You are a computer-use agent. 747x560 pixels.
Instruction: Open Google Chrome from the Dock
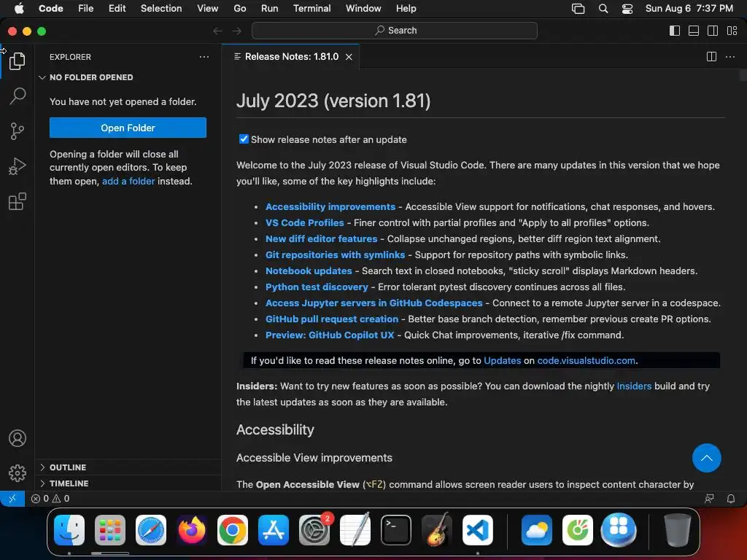tap(233, 530)
